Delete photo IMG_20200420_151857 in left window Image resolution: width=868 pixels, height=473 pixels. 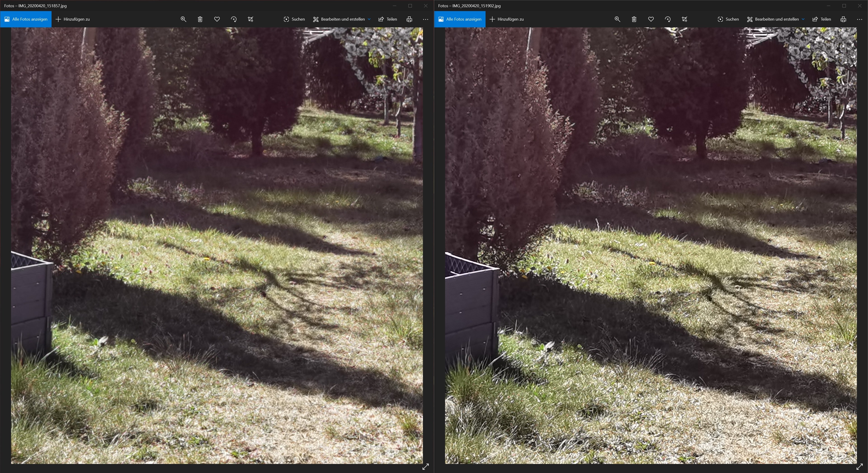point(200,19)
